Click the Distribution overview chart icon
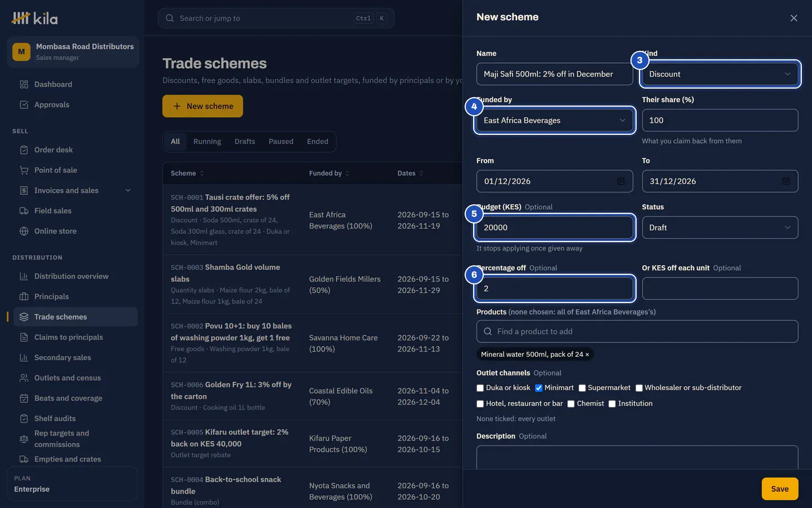Image resolution: width=812 pixels, height=508 pixels. point(24,276)
